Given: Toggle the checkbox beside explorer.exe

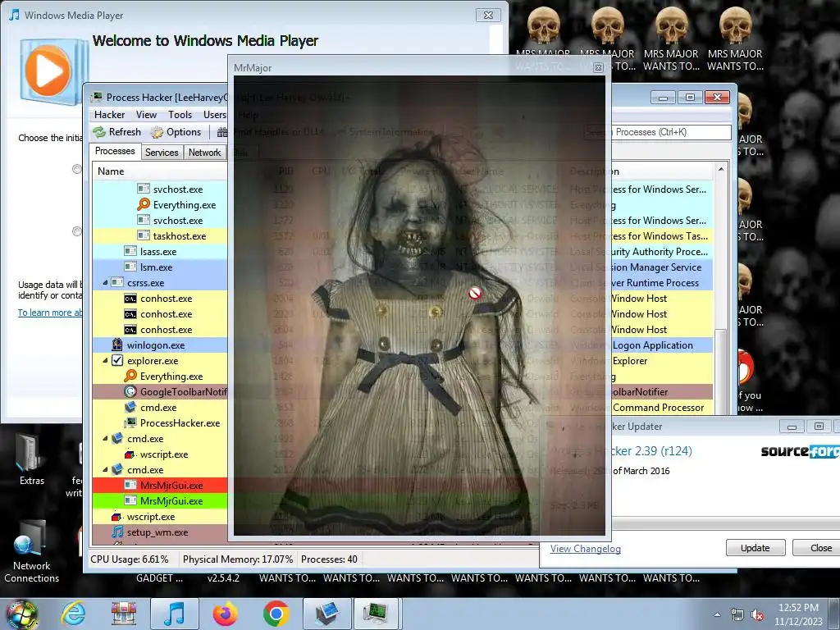Looking at the screenshot, I should [117, 361].
